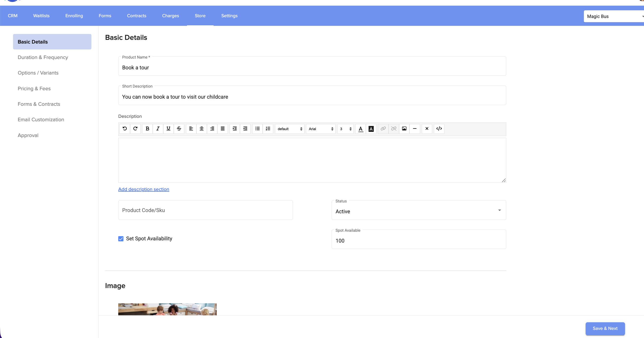Expand the default paragraph format dropdown
This screenshot has width=644, height=338.
(x=289, y=129)
